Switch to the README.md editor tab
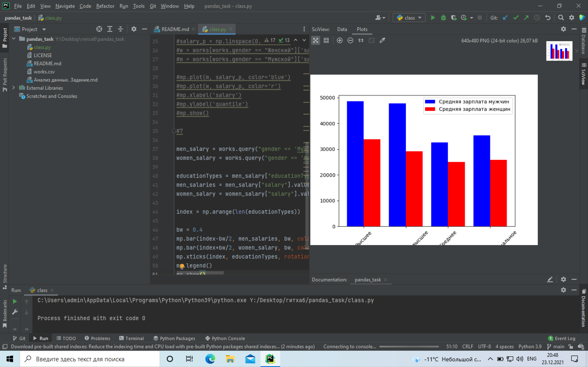Viewport: 588px width, 367px height. 175,29
